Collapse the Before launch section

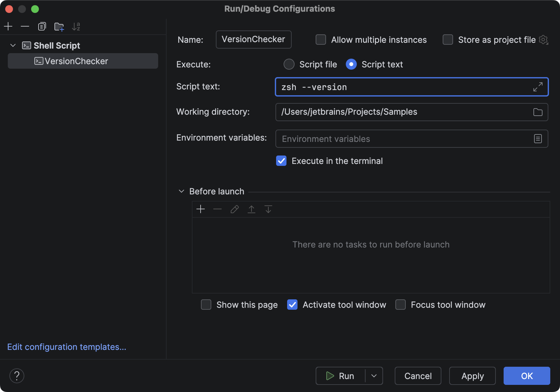[181, 191]
